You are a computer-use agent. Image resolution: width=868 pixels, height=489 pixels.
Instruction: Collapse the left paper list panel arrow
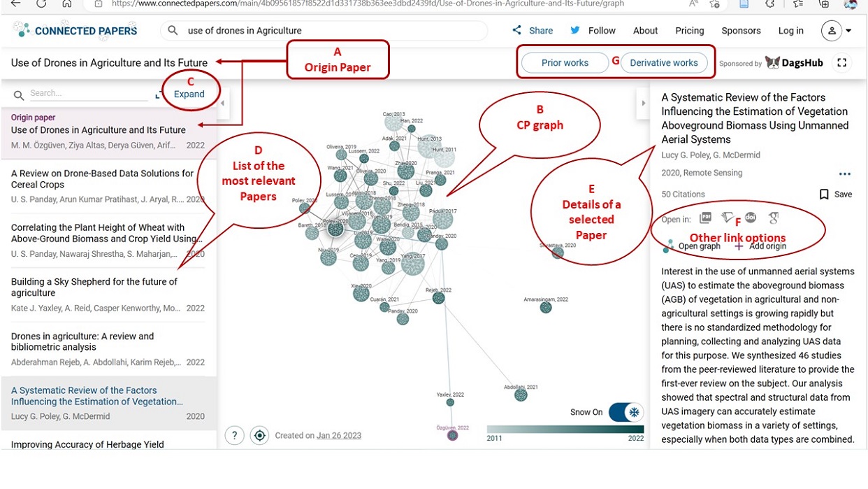223,104
